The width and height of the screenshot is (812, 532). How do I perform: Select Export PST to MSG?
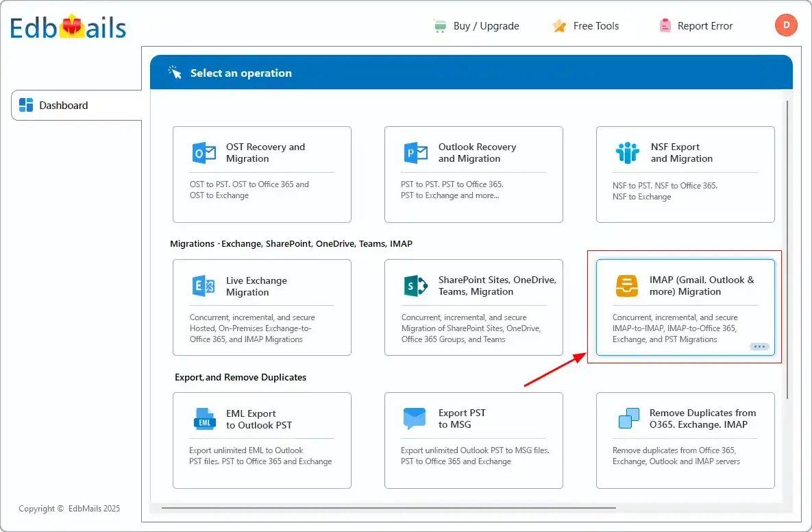point(474,440)
